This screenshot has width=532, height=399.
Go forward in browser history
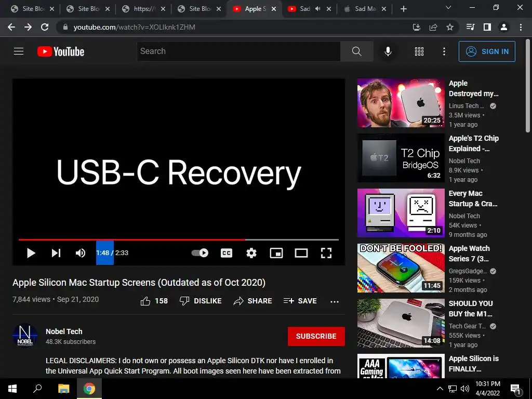28,27
